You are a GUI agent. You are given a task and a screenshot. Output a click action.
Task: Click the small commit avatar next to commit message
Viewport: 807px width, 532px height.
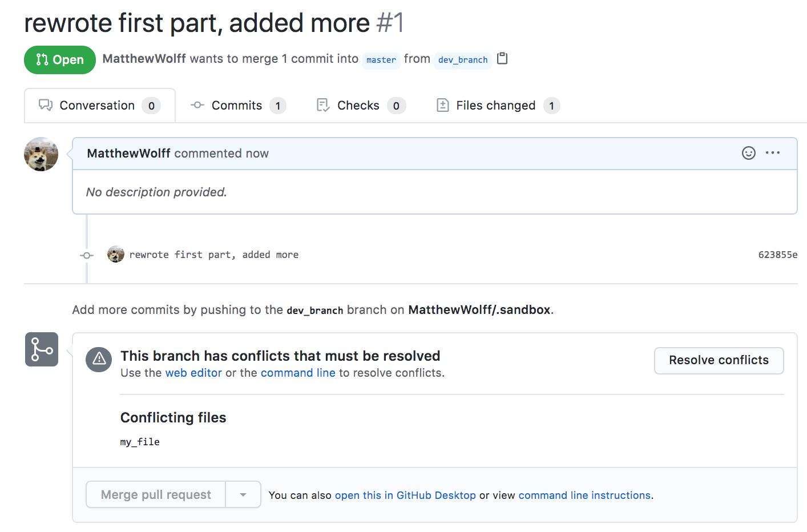[x=115, y=254]
